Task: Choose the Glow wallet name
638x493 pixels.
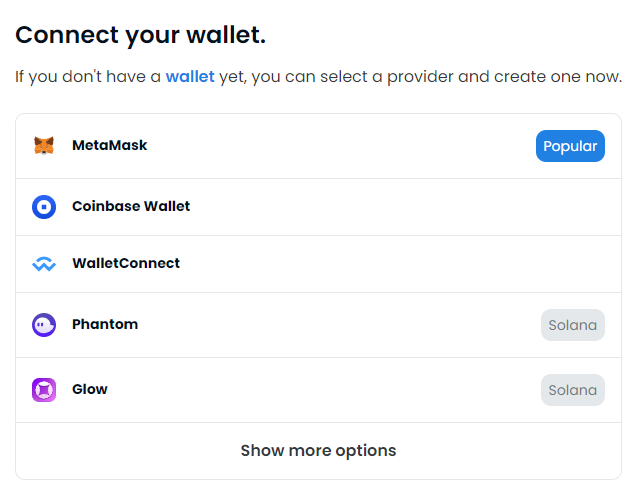Action: (90, 390)
